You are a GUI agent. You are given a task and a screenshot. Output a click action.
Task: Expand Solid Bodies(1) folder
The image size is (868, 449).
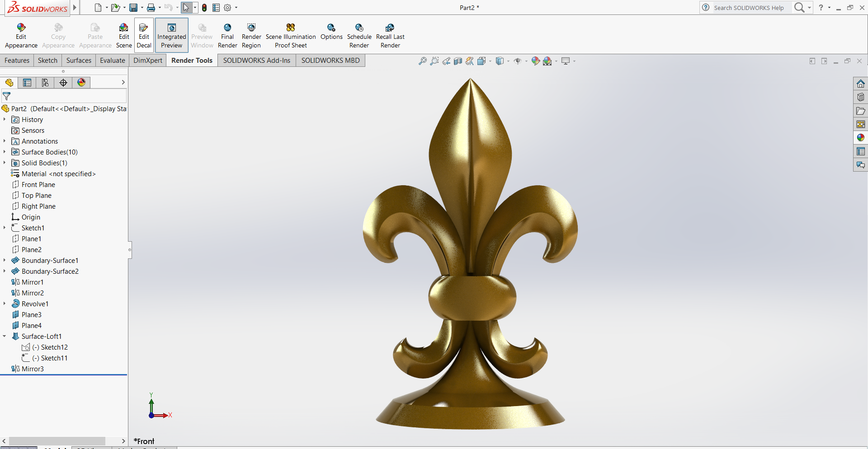coord(5,163)
